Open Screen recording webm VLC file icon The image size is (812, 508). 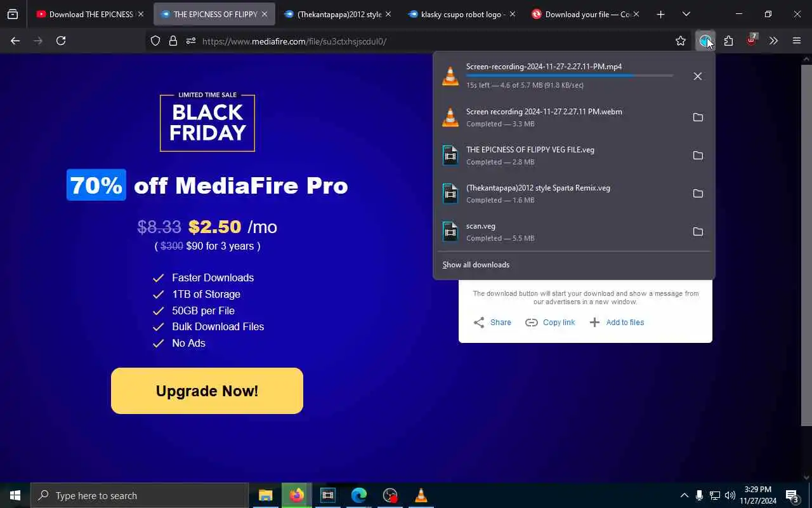coord(450,117)
